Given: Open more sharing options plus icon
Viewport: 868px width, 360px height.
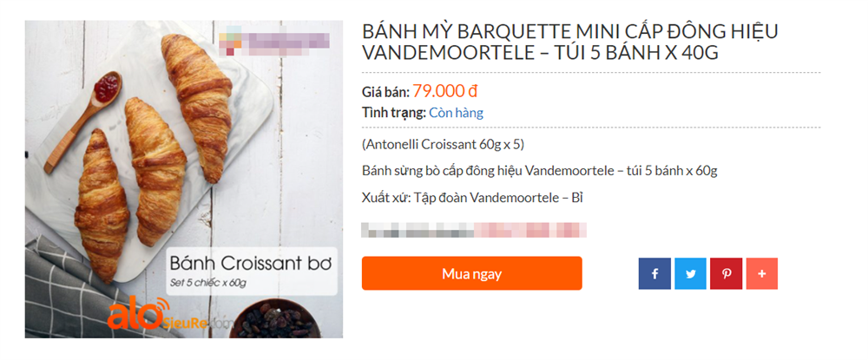Looking at the screenshot, I should [762, 273].
